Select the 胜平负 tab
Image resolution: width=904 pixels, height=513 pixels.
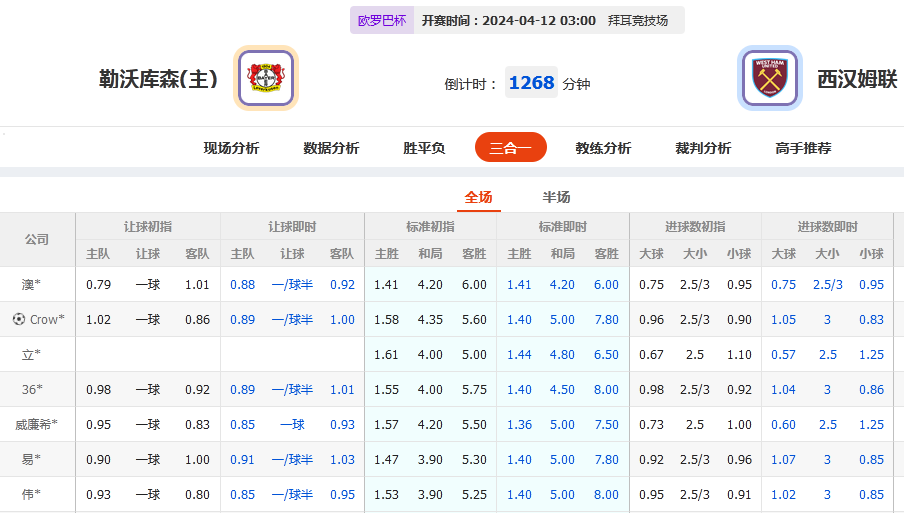pyautogui.click(x=424, y=148)
